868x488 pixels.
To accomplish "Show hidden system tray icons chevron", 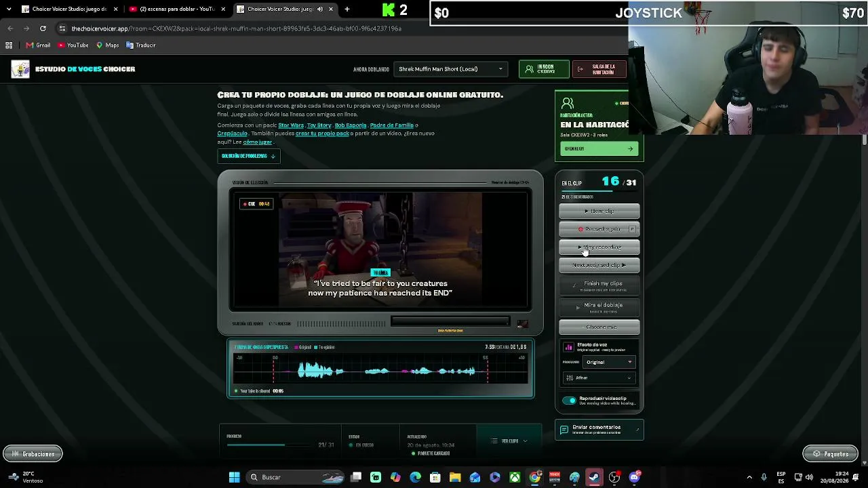I will pos(749,477).
